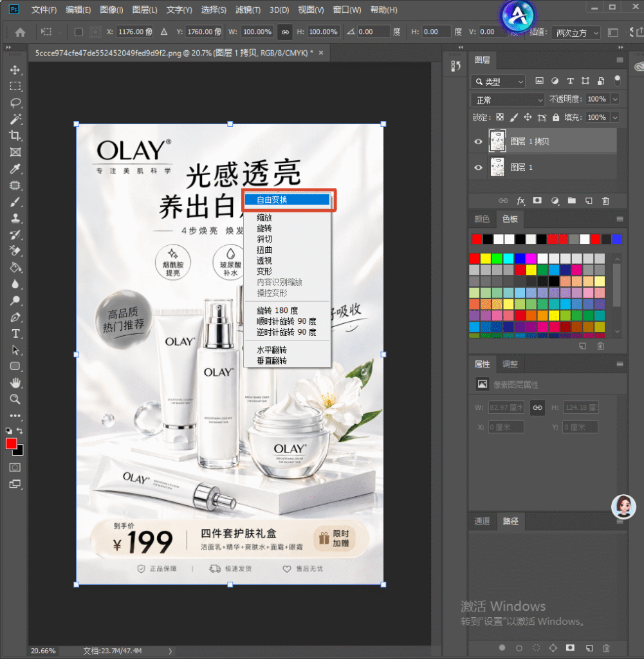644x659 pixels.
Task: Select the Eyedropper tool
Action: coord(15,169)
